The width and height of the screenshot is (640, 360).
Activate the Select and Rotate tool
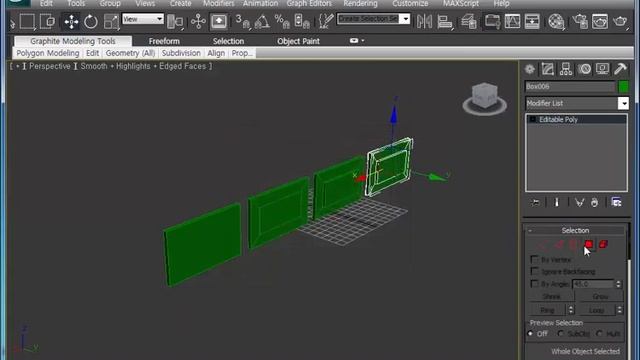pos(91,21)
